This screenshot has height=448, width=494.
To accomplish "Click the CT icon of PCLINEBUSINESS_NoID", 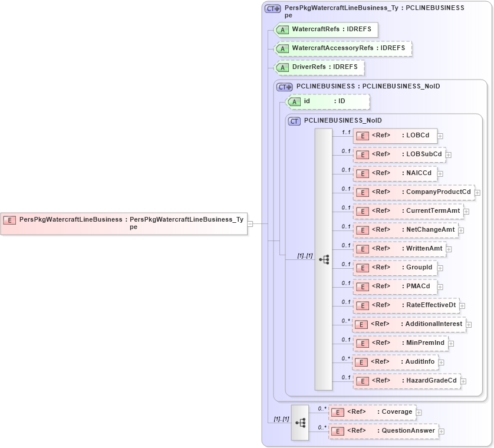I will click(294, 120).
